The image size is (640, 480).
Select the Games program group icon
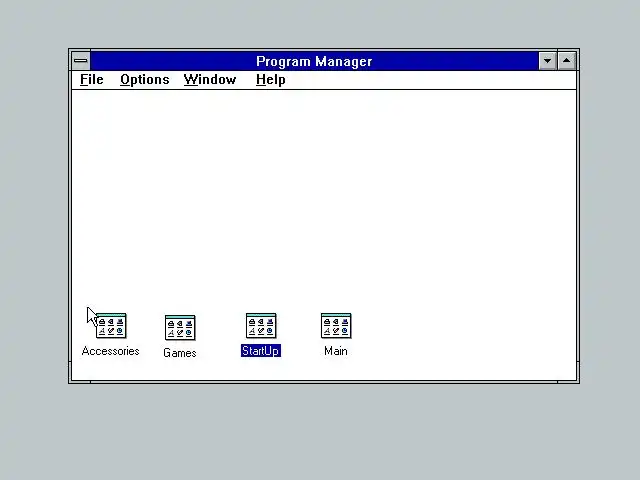180,327
